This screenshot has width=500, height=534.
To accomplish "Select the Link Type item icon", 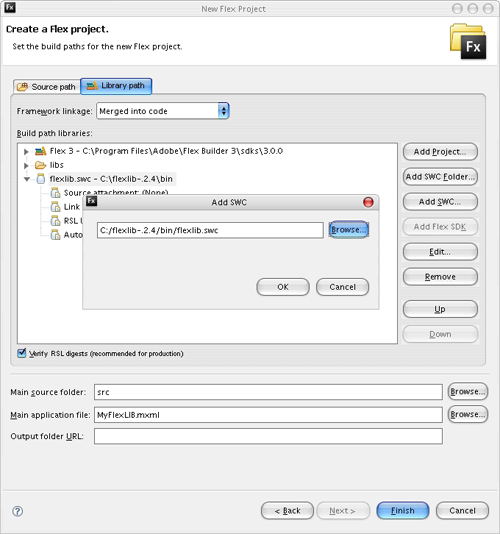I will 55,207.
